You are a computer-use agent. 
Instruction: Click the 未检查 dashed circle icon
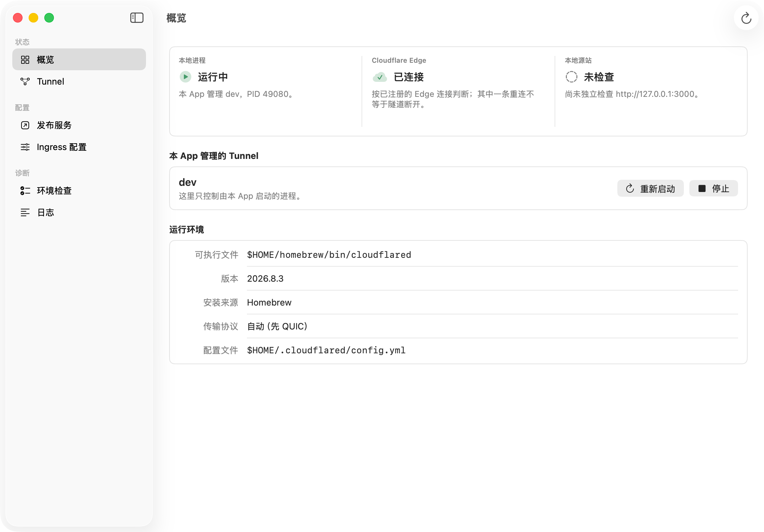572,77
